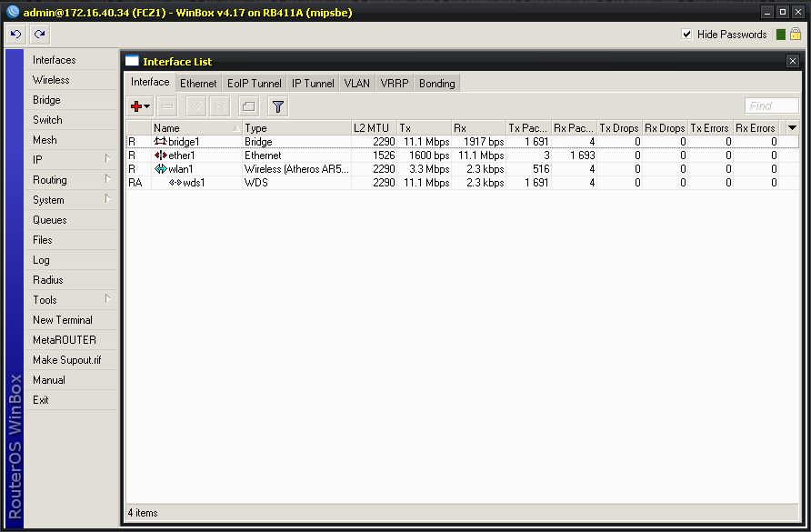Click the checkmark Enable interface button

[x=196, y=106]
